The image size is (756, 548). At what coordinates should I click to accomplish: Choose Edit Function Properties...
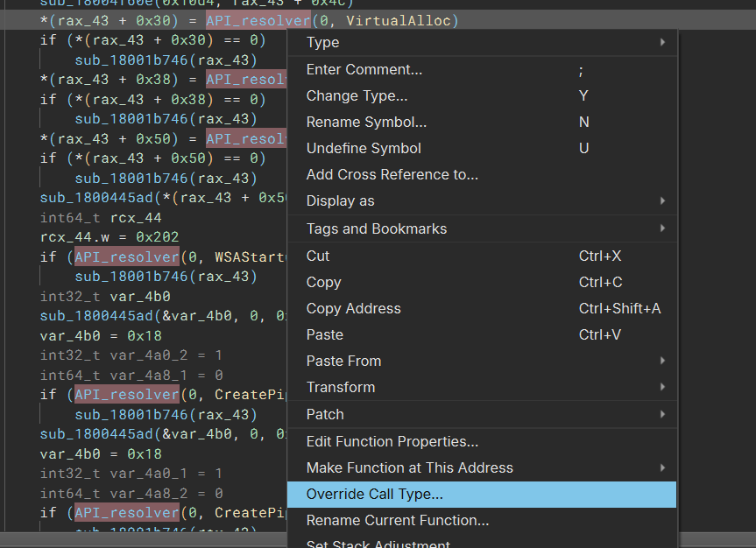[x=482, y=441]
